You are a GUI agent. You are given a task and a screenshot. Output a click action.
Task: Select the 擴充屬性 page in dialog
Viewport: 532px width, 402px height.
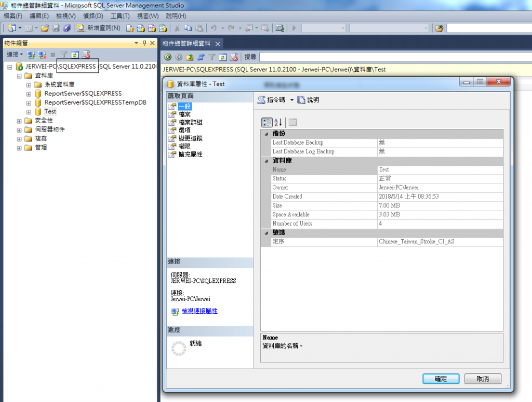[190, 154]
